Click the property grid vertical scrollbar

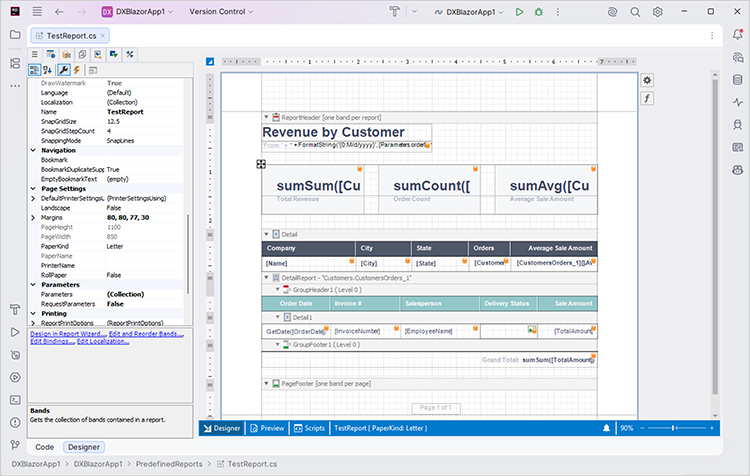tap(188, 254)
